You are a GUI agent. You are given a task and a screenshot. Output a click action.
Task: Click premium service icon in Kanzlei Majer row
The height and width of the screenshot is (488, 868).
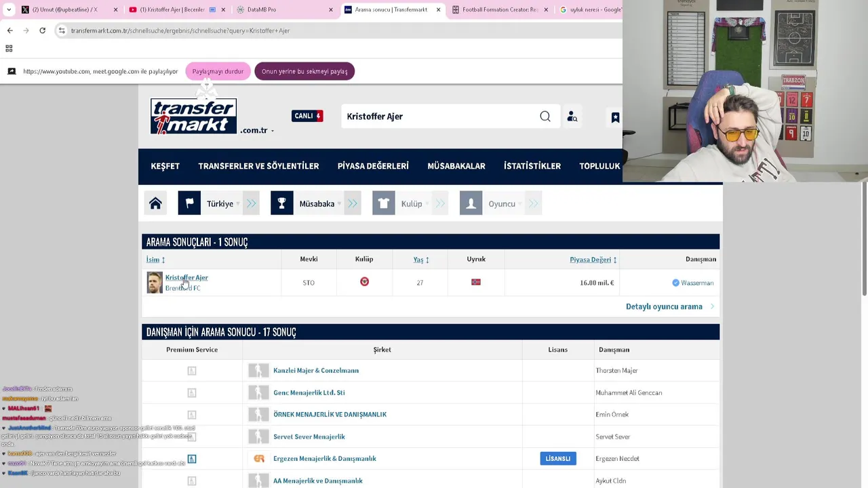(x=192, y=371)
